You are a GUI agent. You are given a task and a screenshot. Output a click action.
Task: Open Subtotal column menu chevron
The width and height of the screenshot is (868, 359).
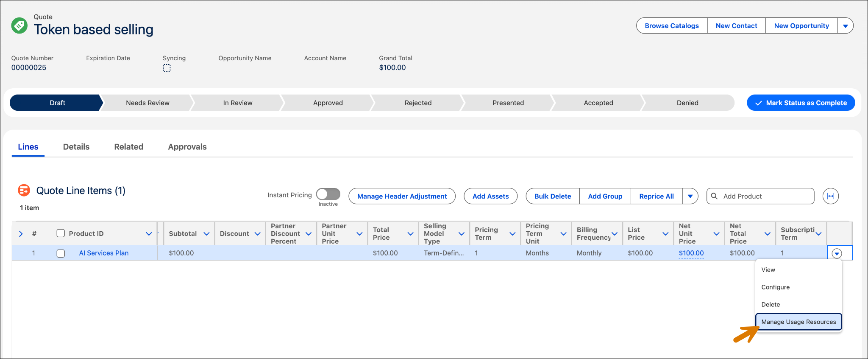(x=206, y=233)
